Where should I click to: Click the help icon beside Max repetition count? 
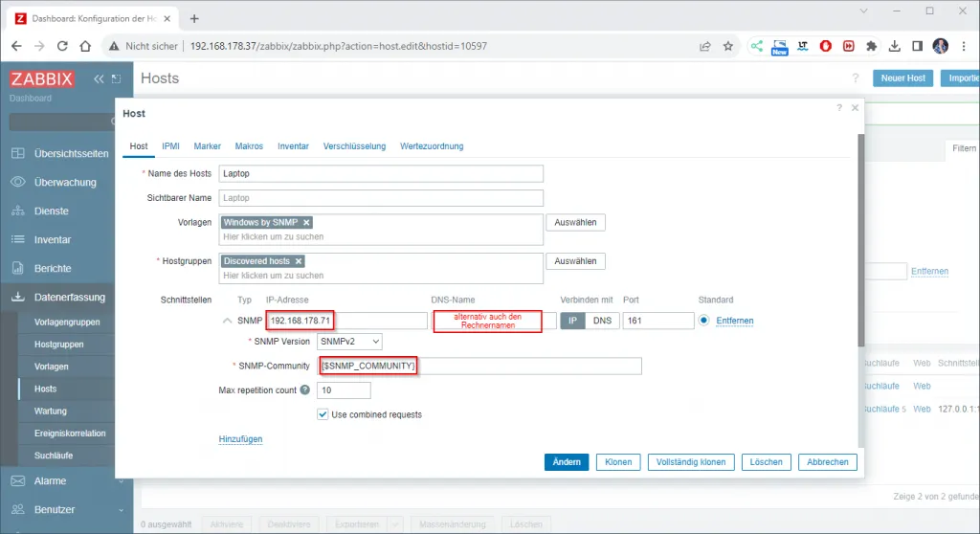[x=304, y=390]
